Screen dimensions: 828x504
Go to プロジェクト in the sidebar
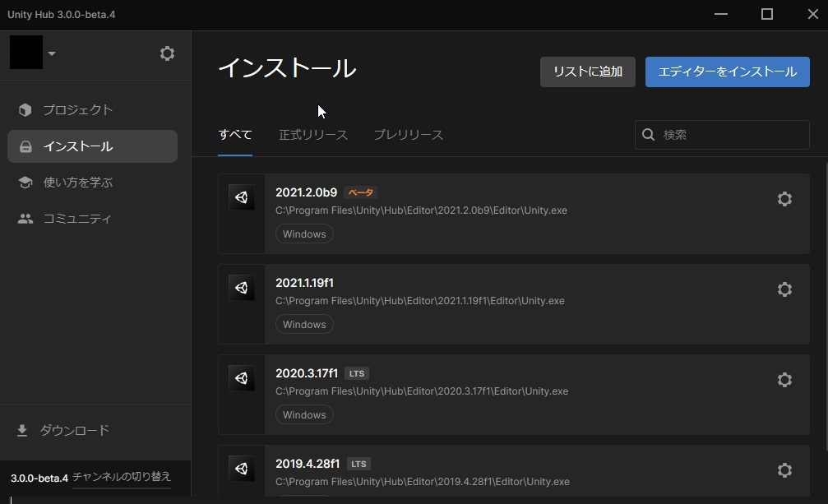[x=92, y=110]
